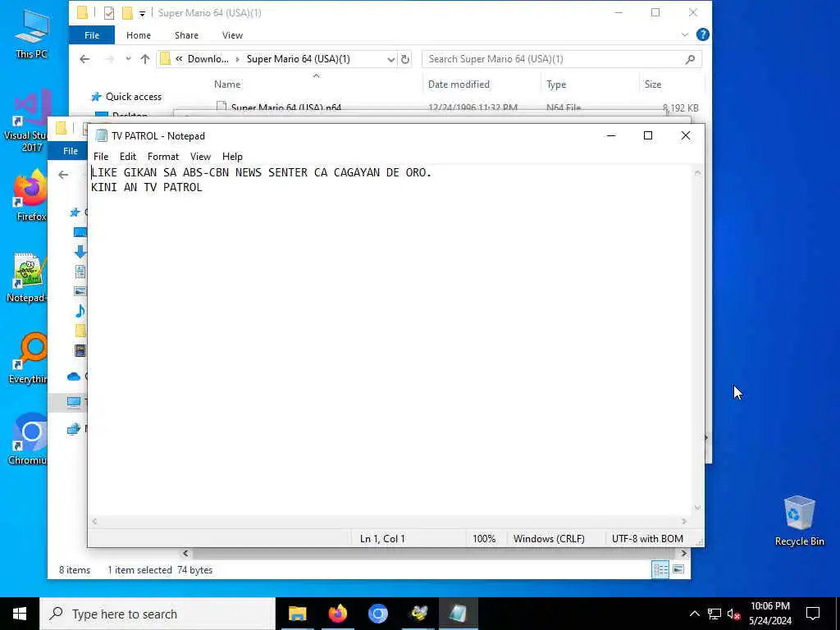
Task: Click Notepad++ desktop shortcut
Action: 27,279
